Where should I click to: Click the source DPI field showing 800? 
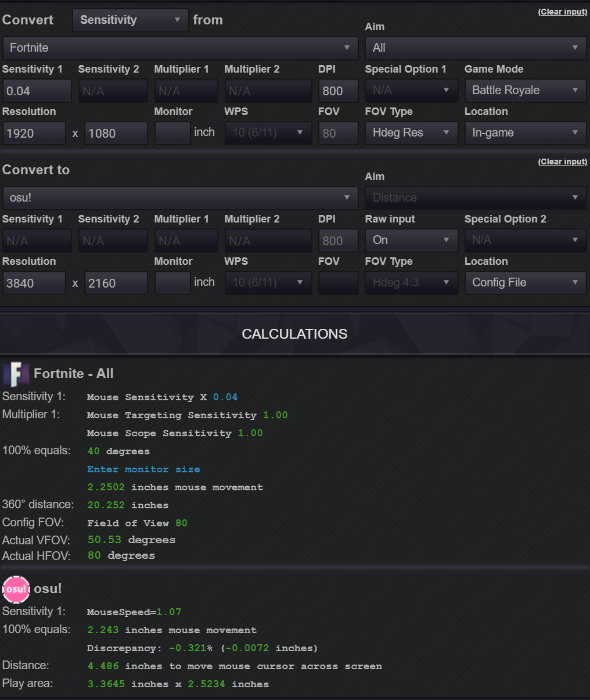pos(338,91)
